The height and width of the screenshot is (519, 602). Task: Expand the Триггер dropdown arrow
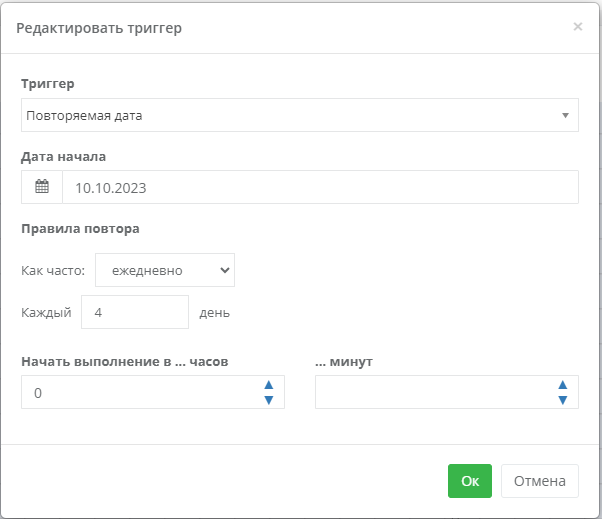tap(565, 115)
